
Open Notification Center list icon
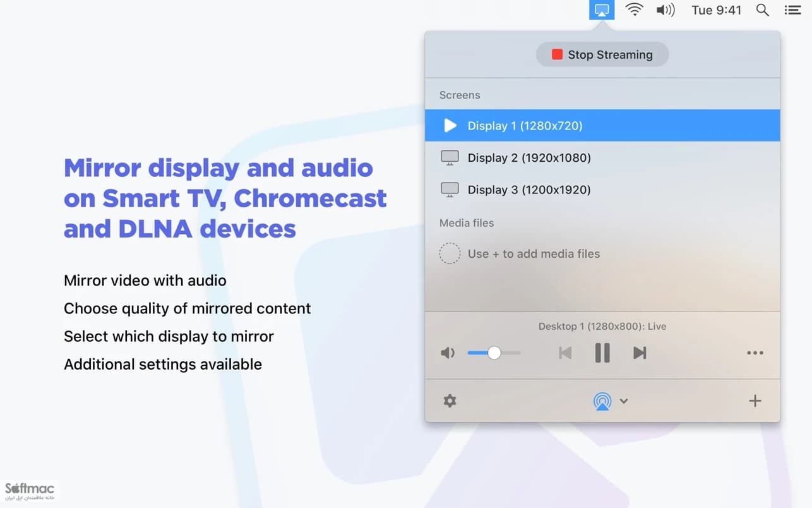coord(792,10)
